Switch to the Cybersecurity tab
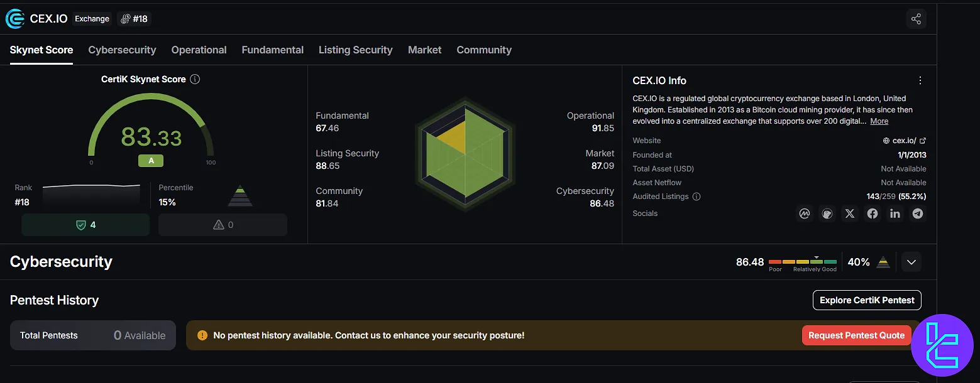The image size is (980, 383). point(122,50)
